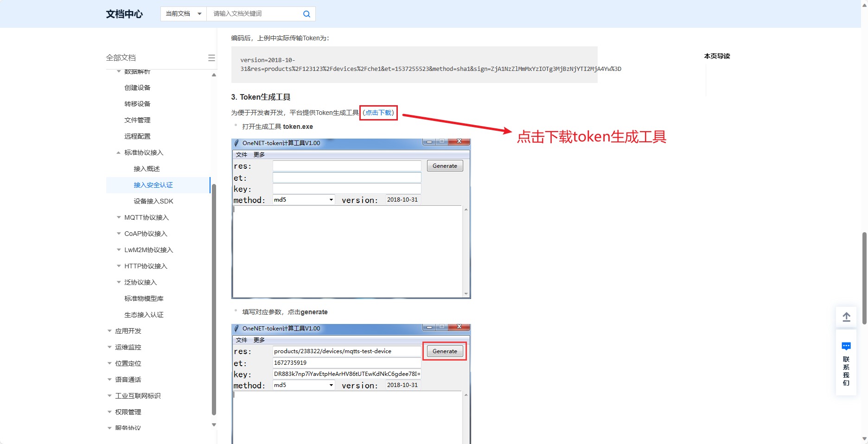Screen dimensions: 868x444
Task: Open 文件管理 in sidebar
Action: [137, 120]
